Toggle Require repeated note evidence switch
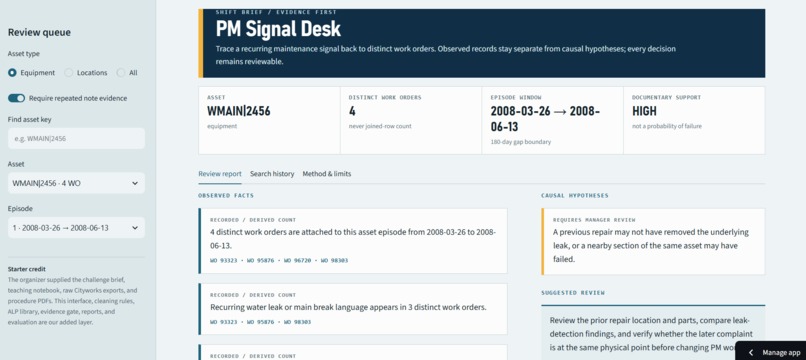The height and width of the screenshot is (360, 806). click(16, 98)
